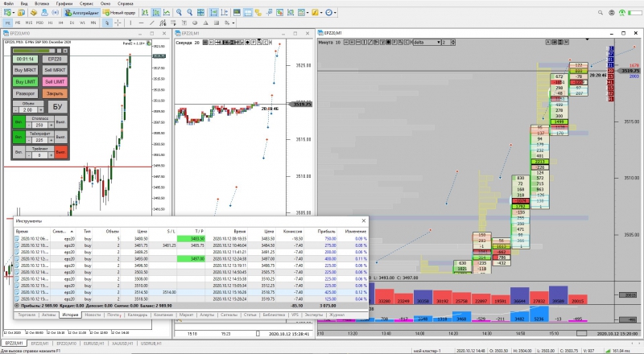Viewport: 644px width, 354px height.
Task: Click the green Buy LIMIT button
Action: pos(26,82)
